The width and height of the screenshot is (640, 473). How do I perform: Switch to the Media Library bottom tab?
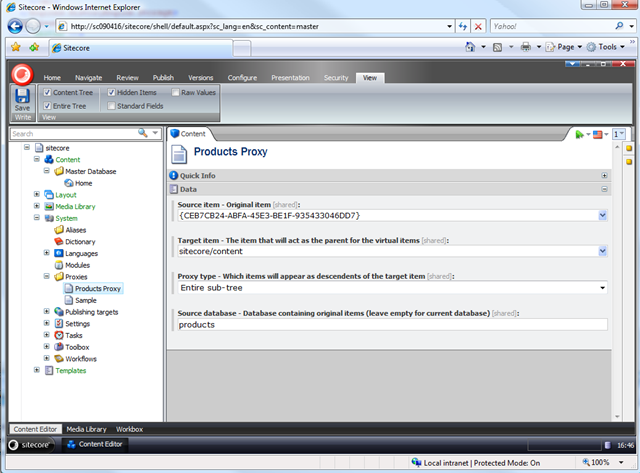86,429
